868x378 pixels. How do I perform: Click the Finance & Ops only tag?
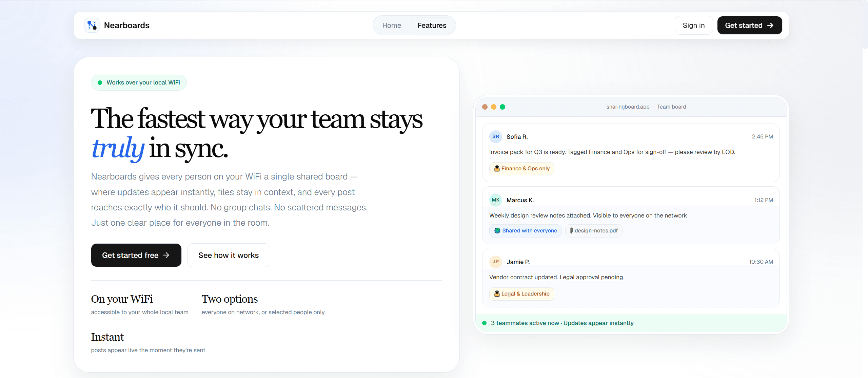[x=521, y=169]
